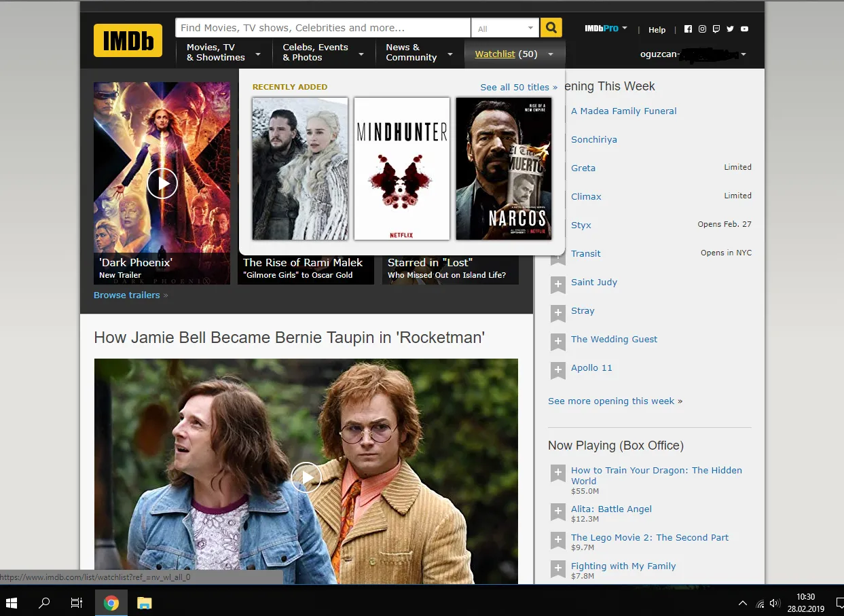Add Stray to watchlist

coord(557,313)
